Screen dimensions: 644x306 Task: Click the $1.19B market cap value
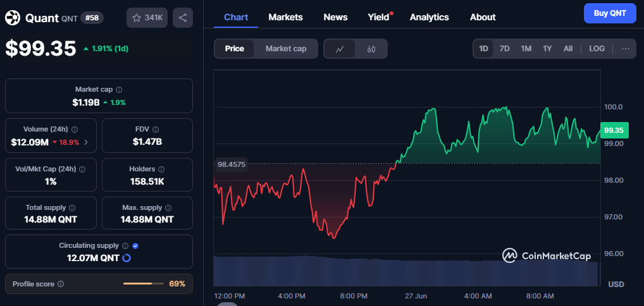[86, 102]
